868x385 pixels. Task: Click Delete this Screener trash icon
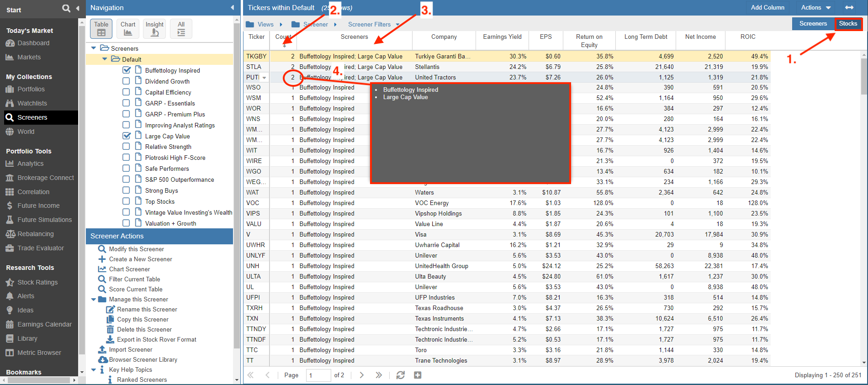coord(110,329)
